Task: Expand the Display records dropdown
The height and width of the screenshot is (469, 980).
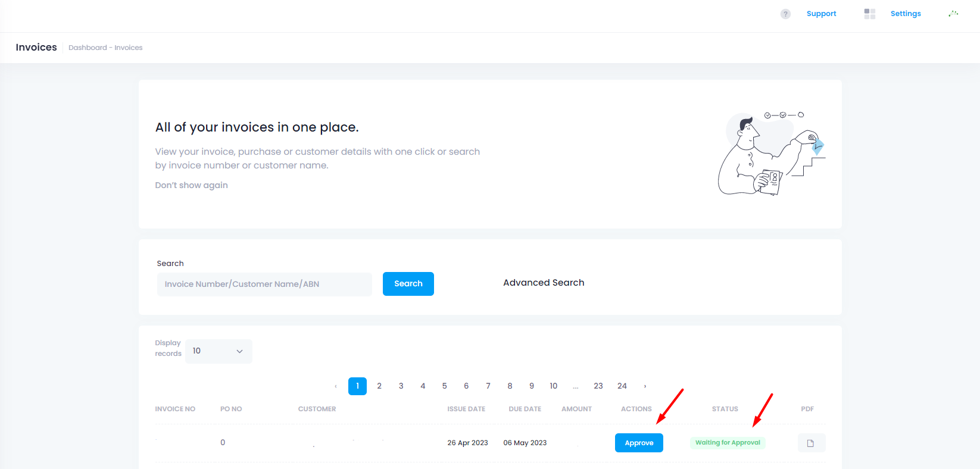Action: 219,351
